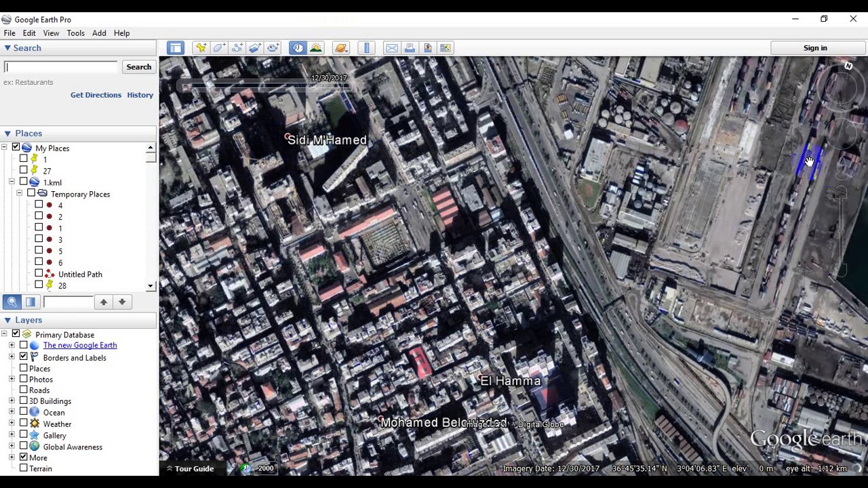Image resolution: width=868 pixels, height=488 pixels.
Task: Check the placemark 27 checkbox
Action: [24, 170]
